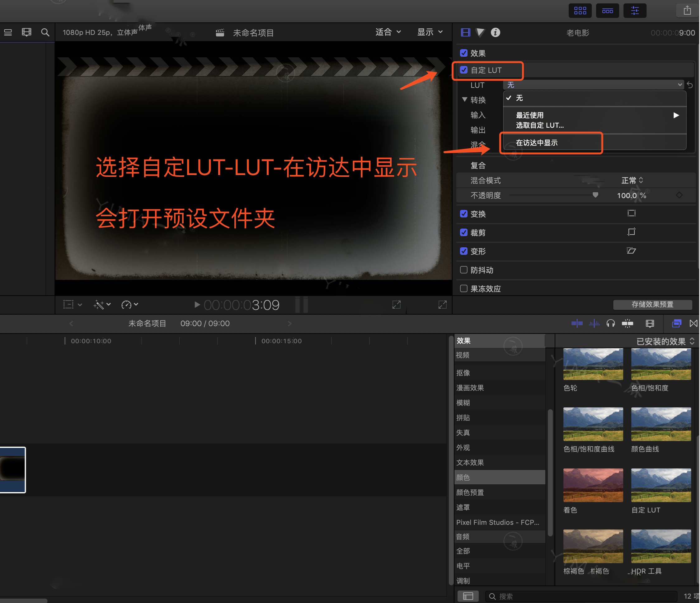The image size is (700, 603).
Task: Uncheck the 变换 checkbox
Action: pos(463,214)
